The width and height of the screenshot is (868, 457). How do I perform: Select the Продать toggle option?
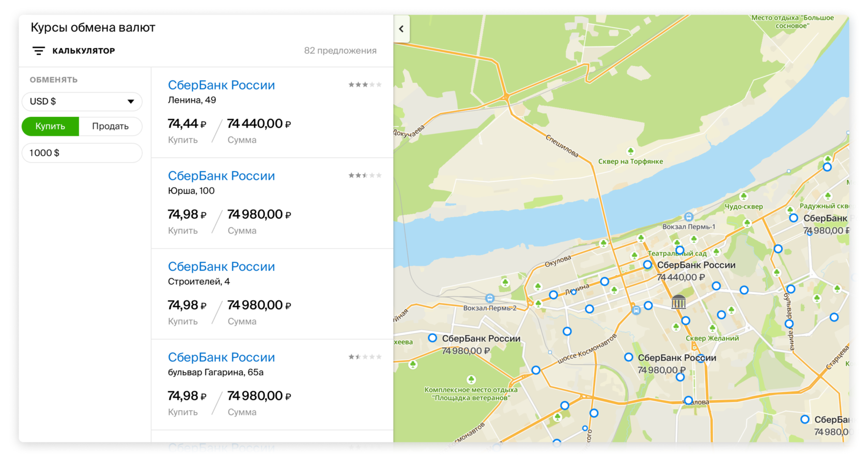[110, 126]
